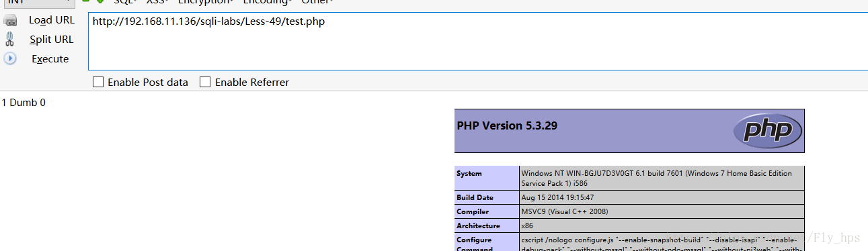This screenshot has height=251, width=868.
Task: Open the Encryption dropdown menu
Action: click(x=206, y=2)
